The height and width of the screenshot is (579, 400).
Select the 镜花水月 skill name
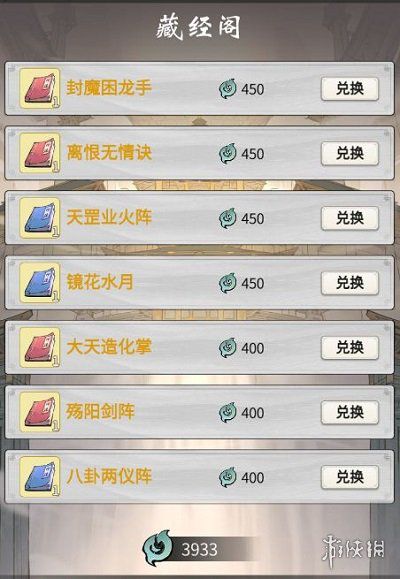(100, 282)
